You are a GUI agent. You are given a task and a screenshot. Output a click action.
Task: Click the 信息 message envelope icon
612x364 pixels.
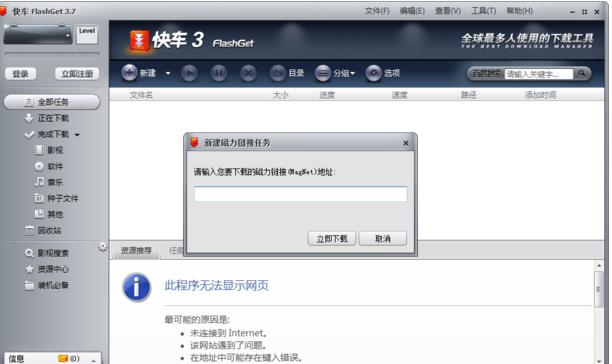[x=63, y=358]
